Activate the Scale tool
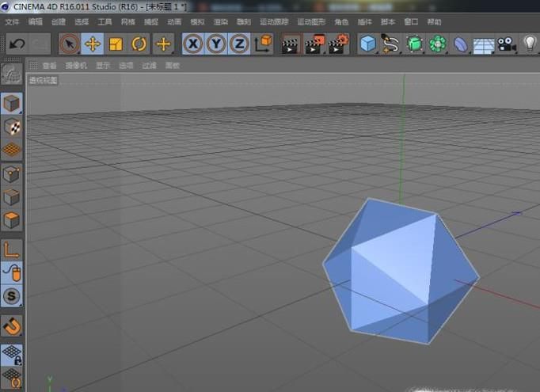 (116, 44)
